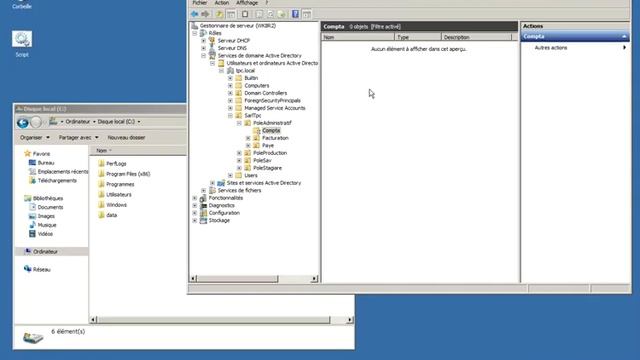Click the back button in Disque local window
Viewport: 640px width, 360px height.
click(23, 122)
